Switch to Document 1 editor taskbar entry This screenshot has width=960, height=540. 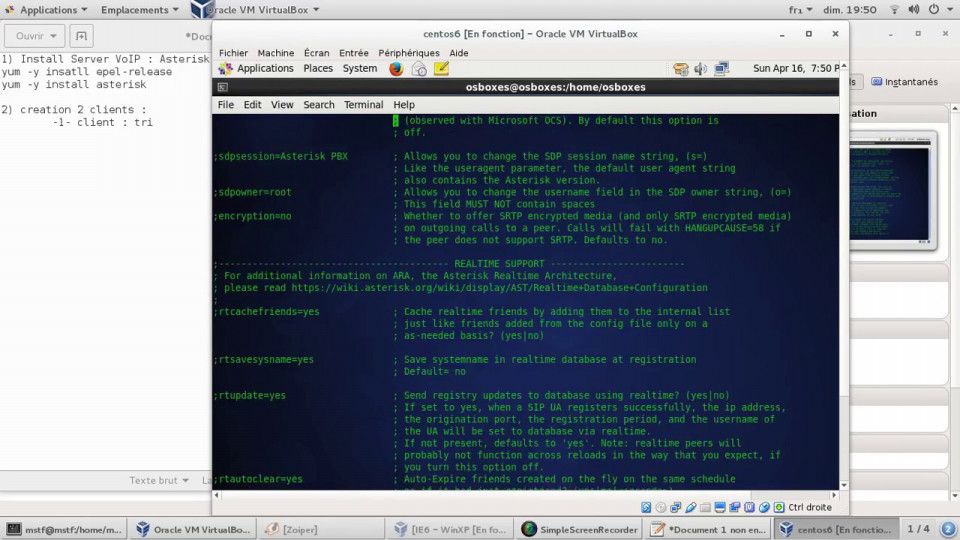709,530
